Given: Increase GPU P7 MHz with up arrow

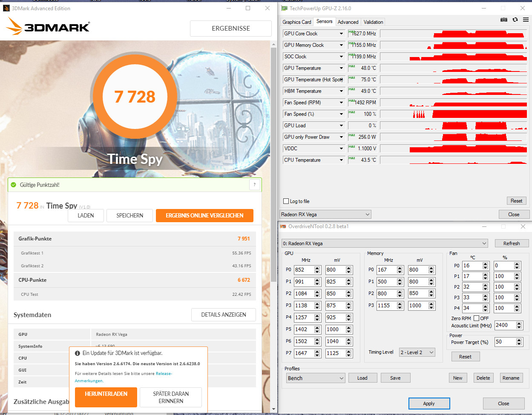Looking at the screenshot, I should (317, 352).
